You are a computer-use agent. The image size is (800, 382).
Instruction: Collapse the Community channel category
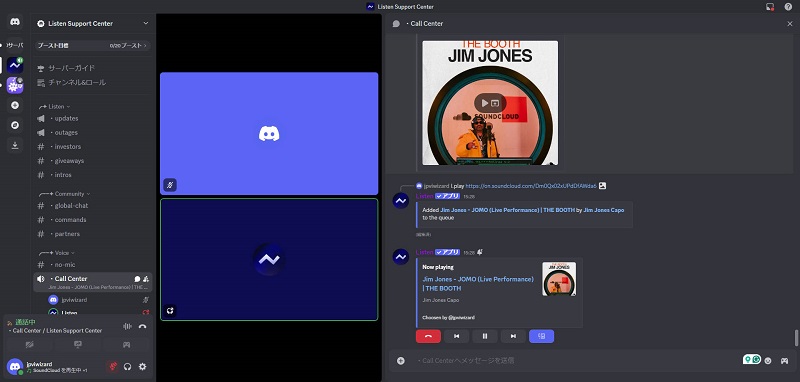coord(64,194)
